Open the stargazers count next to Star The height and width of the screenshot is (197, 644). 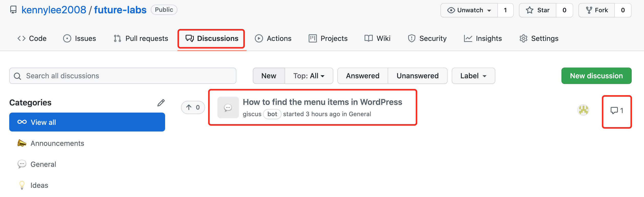564,10
